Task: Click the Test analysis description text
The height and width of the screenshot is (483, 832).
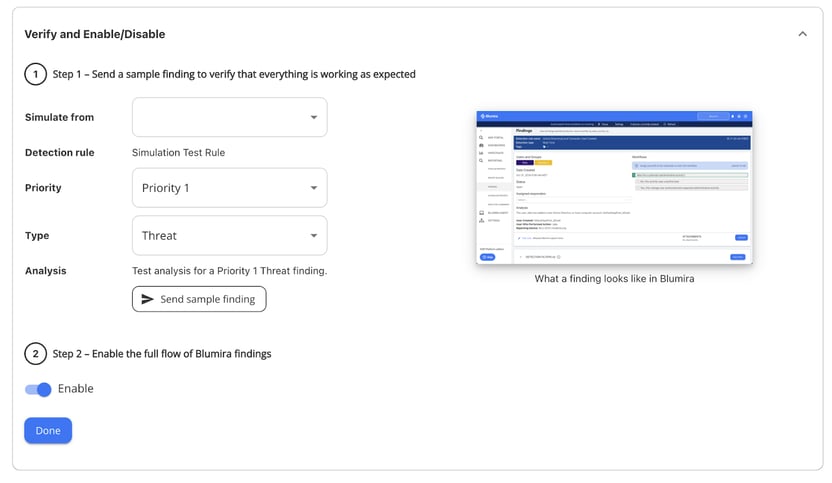Action: coord(229,271)
